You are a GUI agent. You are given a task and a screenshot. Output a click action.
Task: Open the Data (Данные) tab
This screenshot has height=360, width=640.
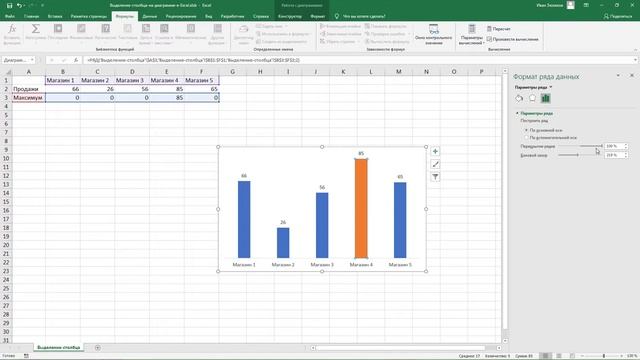click(150, 16)
